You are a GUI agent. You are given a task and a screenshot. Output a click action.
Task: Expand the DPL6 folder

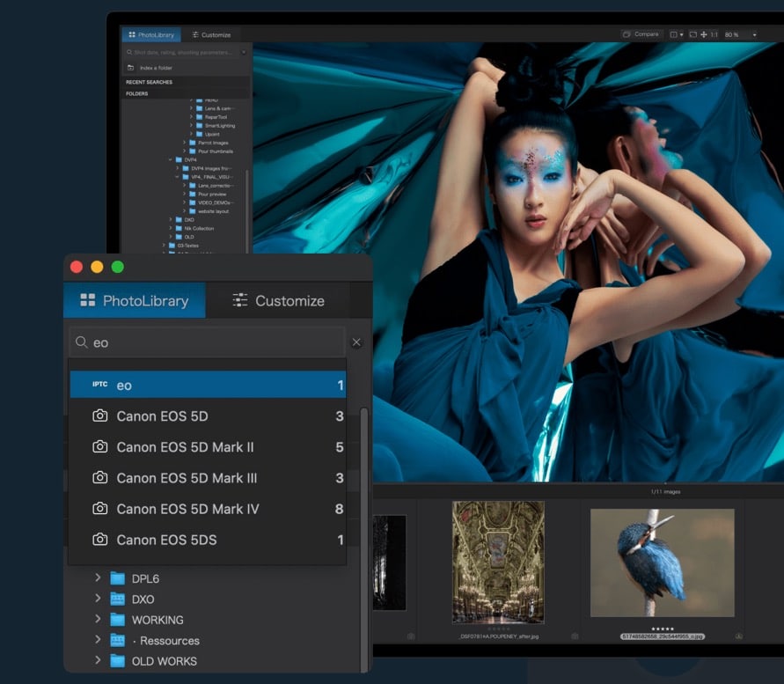click(x=99, y=578)
